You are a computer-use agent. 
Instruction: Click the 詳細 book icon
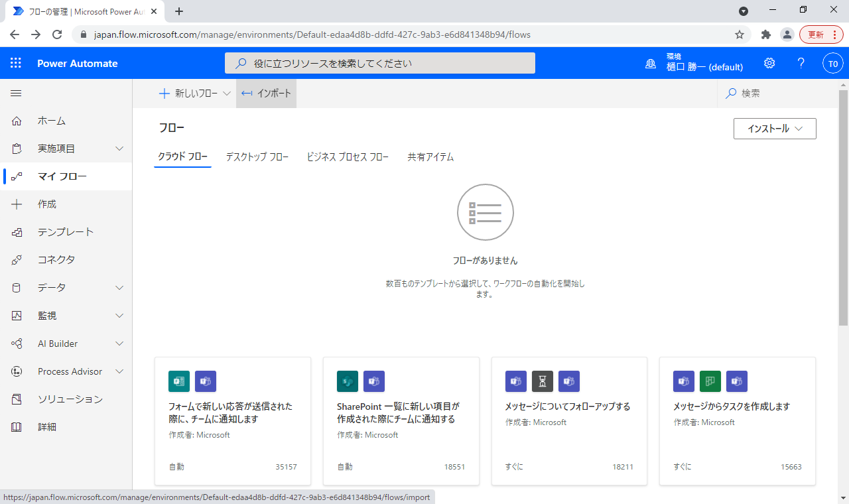(x=17, y=427)
